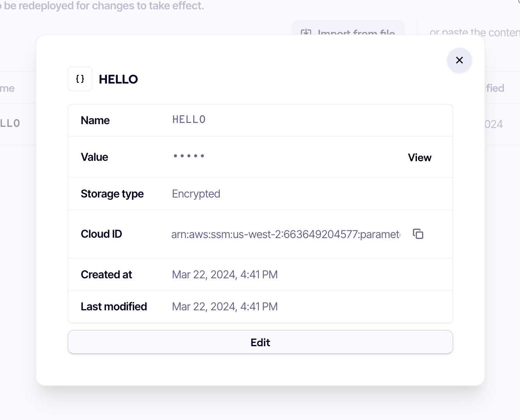Click the truncated Cloud ID ARN text

(285, 234)
